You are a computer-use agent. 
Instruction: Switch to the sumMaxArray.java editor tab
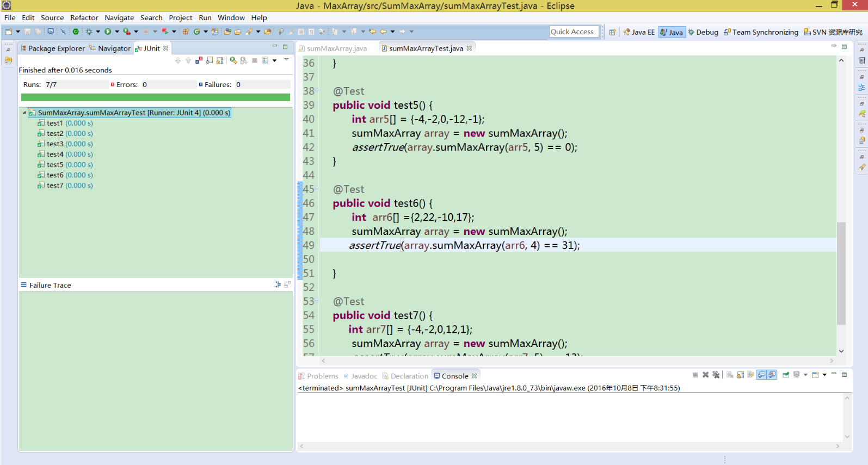pos(333,48)
